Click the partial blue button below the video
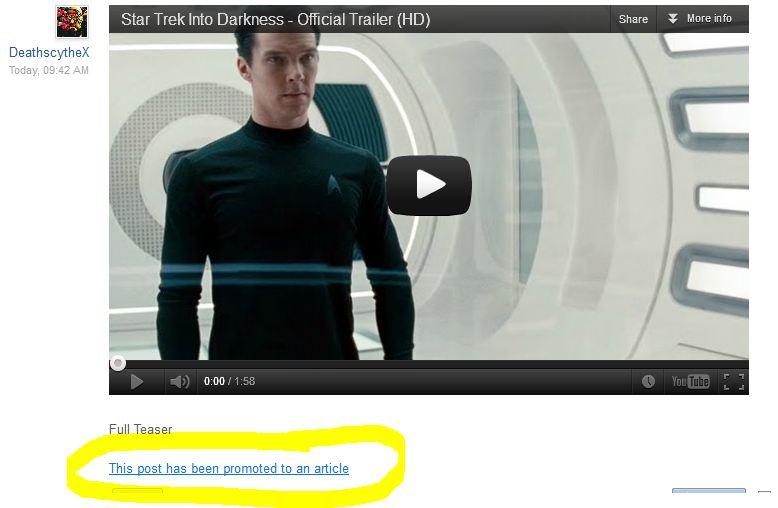 click(x=709, y=491)
